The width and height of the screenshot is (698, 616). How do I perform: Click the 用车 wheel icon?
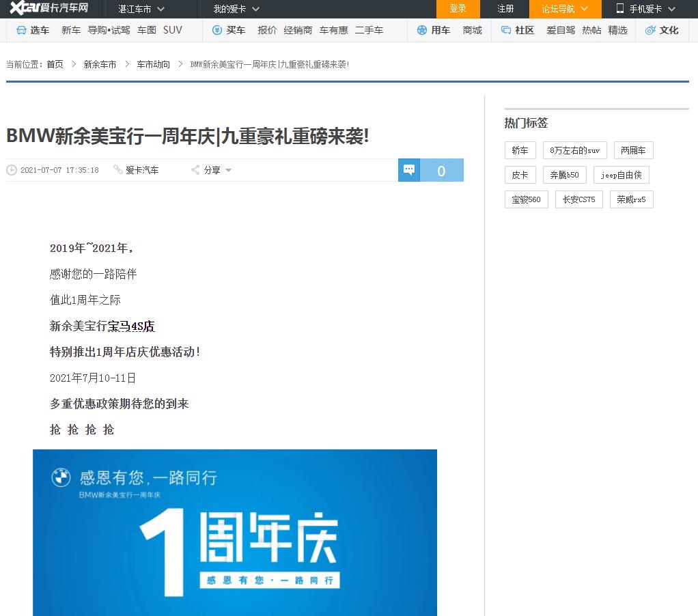tap(421, 30)
